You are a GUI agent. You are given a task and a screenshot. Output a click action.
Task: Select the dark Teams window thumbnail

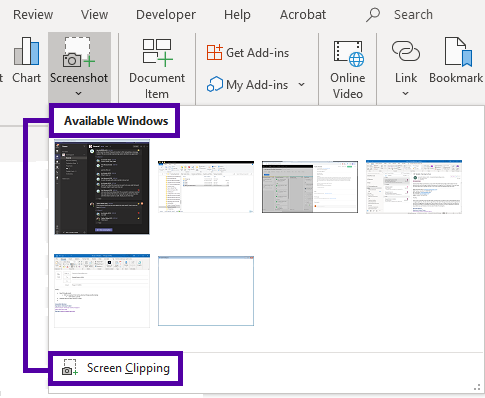point(102,187)
